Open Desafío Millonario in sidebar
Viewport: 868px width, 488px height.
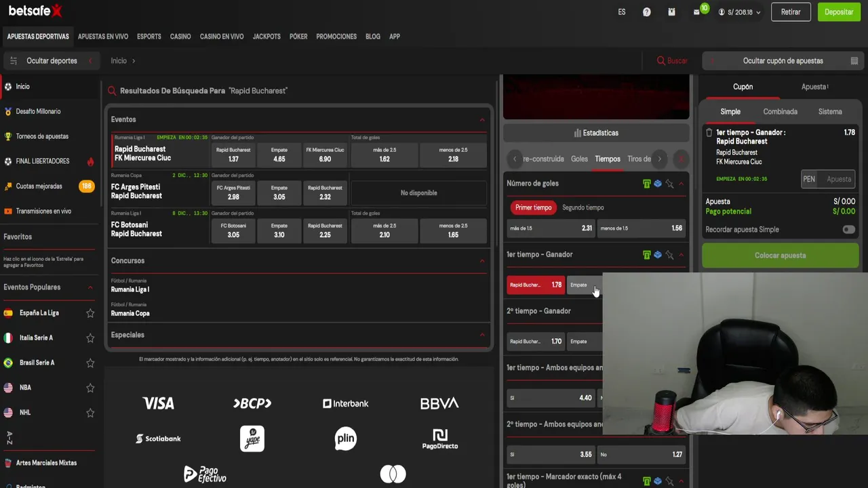tap(38, 111)
